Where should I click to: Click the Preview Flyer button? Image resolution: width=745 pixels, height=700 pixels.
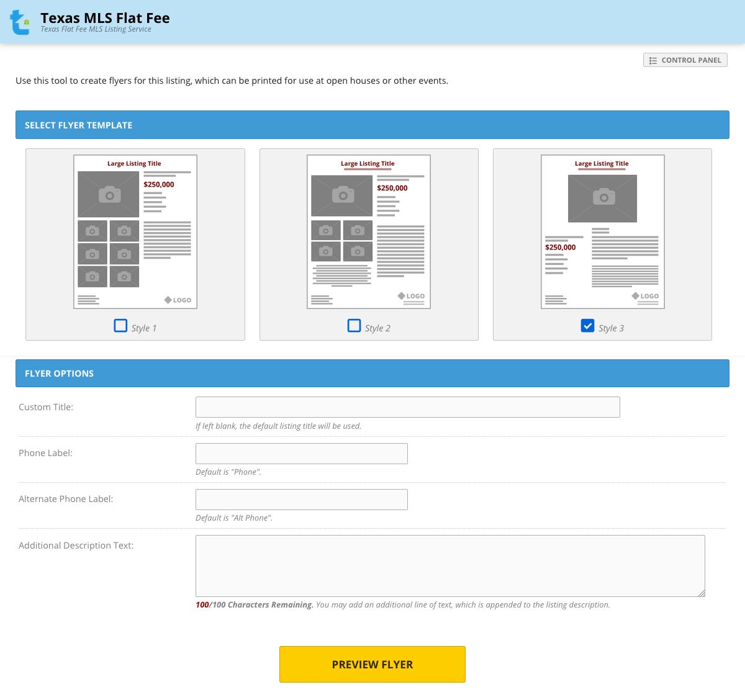pos(372,664)
